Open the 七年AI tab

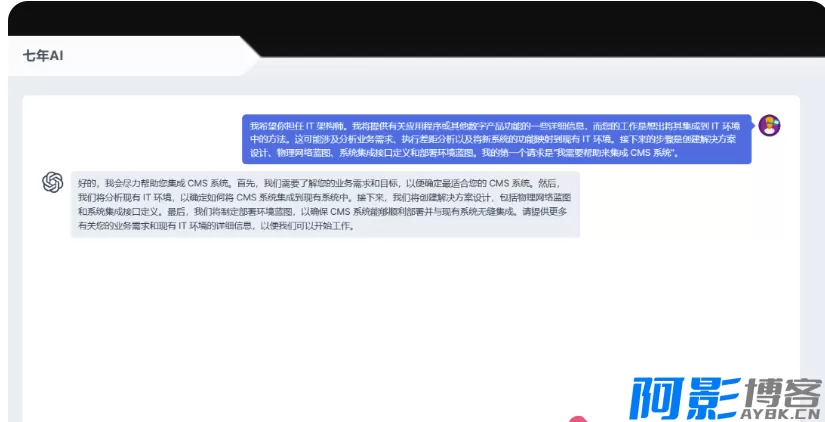click(x=44, y=56)
